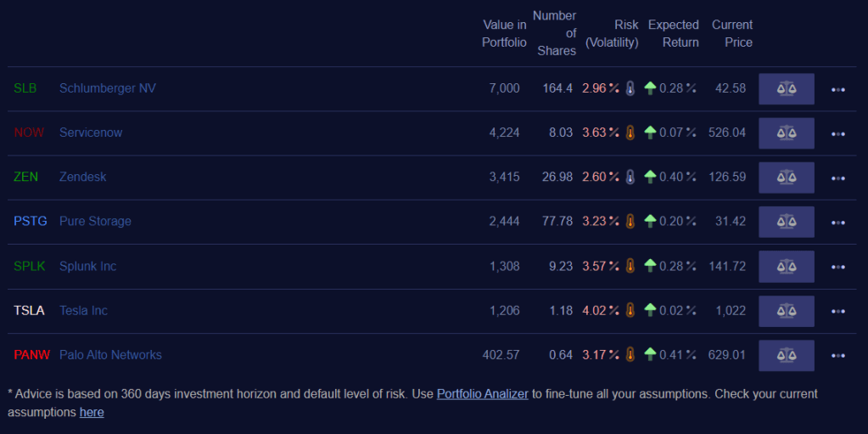This screenshot has height=434, width=868.
Task: Expand more options for Servicenow row
Action: click(x=838, y=133)
